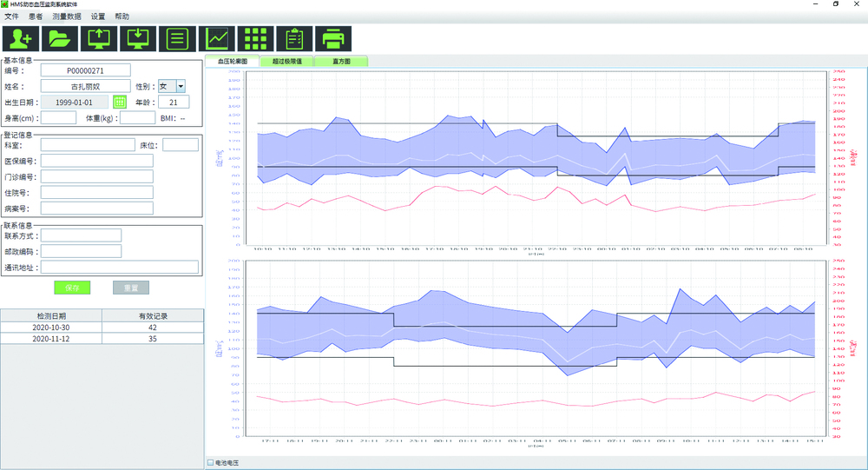The height and width of the screenshot is (470, 868).
Task: Expand the 性别 dropdown
Action: [181, 86]
